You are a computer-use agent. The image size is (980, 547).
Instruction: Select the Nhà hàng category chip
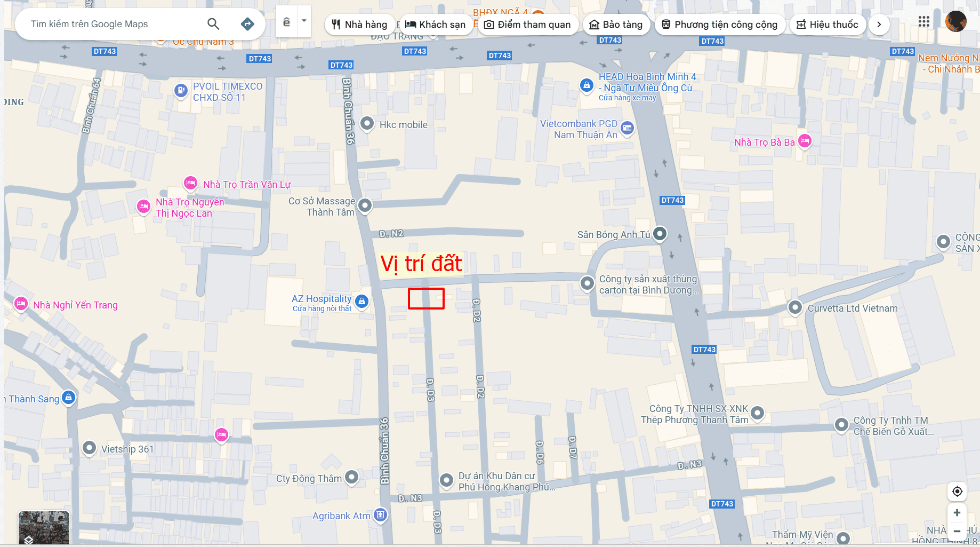[359, 25]
